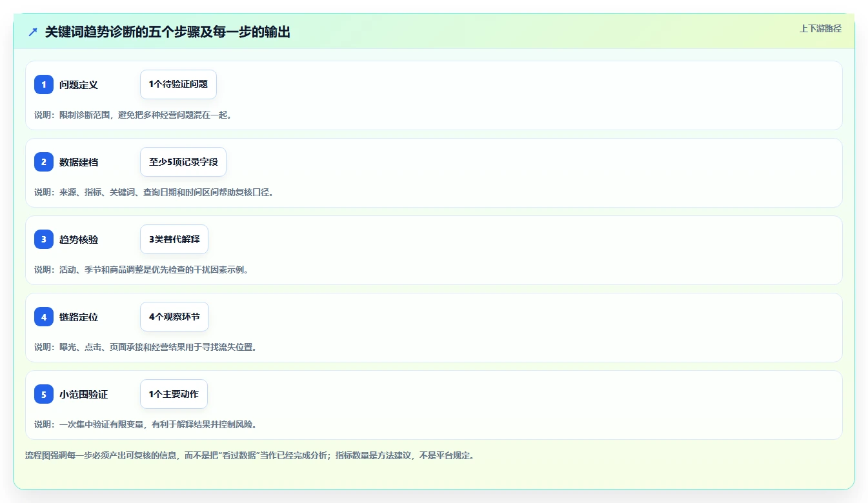
Task: Click the note starting 说明：来源、指标、关键词
Action: (154, 192)
